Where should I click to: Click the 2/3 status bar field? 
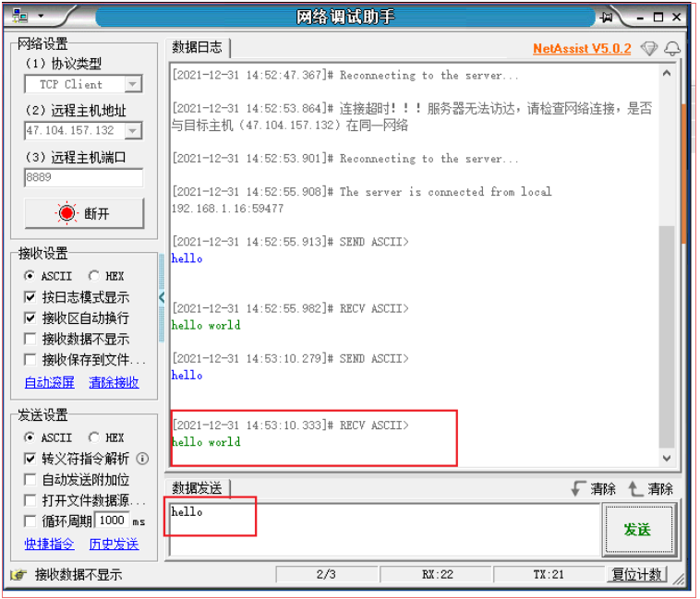[x=327, y=574]
